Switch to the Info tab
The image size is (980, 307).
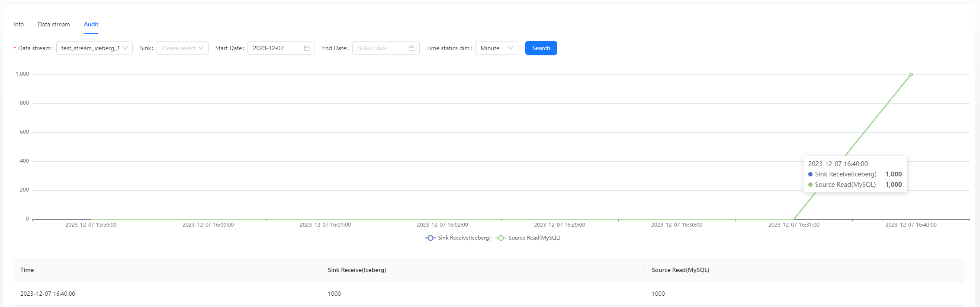click(x=19, y=24)
